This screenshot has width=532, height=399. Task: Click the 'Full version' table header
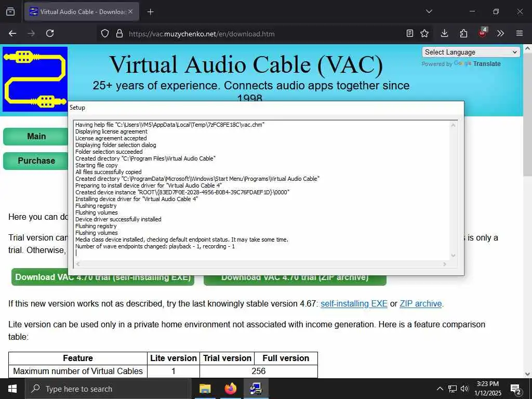click(286, 358)
